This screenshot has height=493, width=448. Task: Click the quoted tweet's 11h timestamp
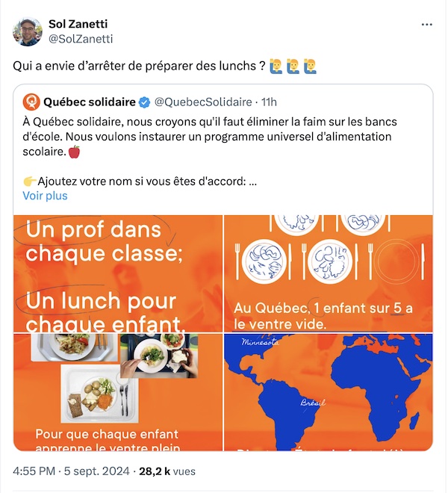(x=270, y=102)
